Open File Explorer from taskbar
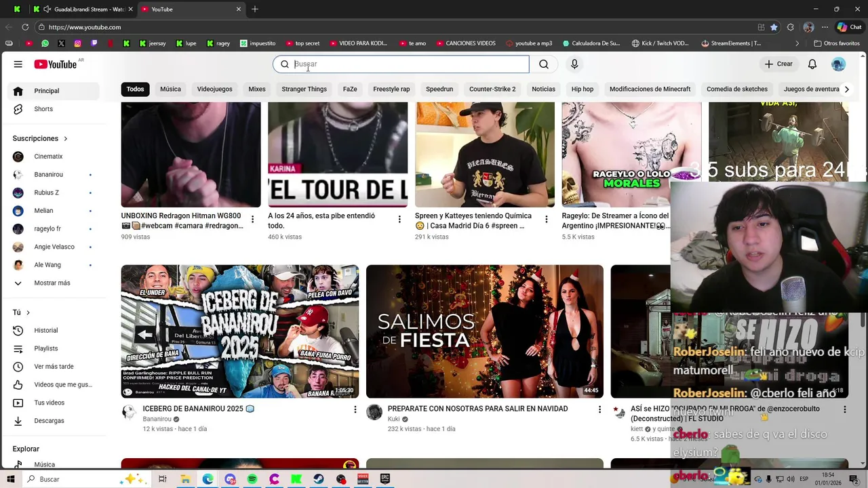The width and height of the screenshot is (868, 488). tap(185, 479)
